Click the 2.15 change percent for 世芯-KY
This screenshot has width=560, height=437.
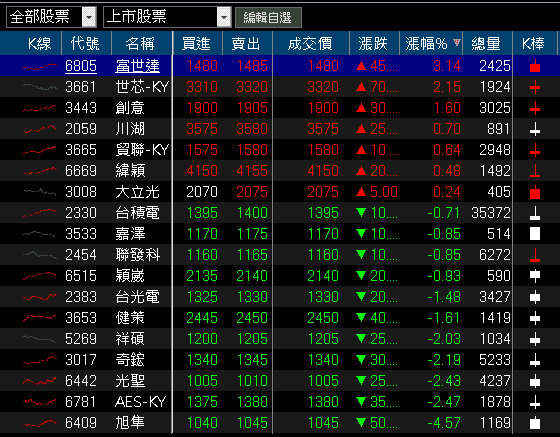click(447, 87)
